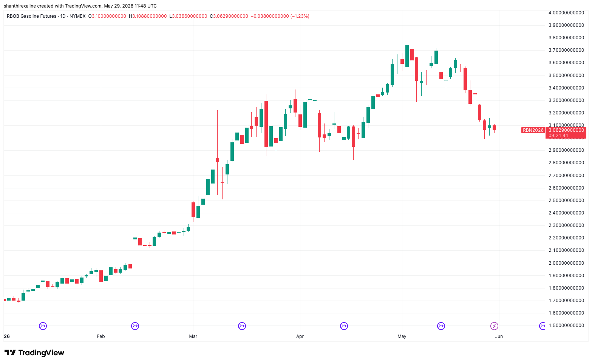The height and width of the screenshot is (364, 592).
Task: Click the 3.60000000000 price axis label
Action: [x=566, y=63]
